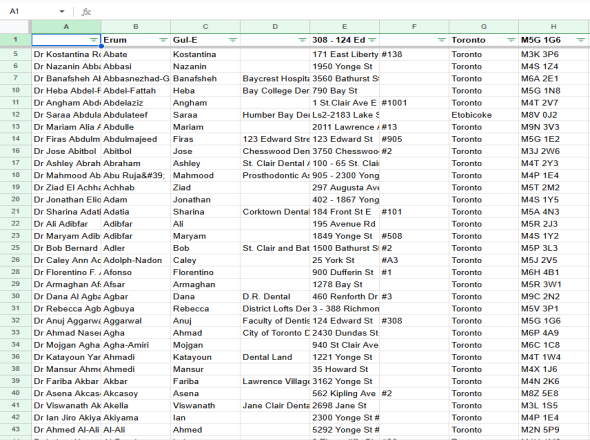Select column E header
The image size is (590, 440).
coord(344,27)
